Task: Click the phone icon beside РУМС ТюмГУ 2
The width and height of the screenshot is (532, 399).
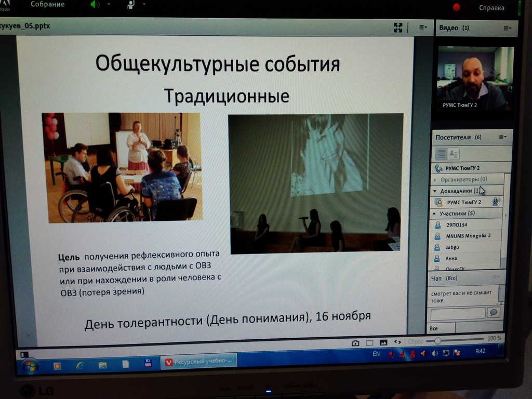Action: pyautogui.click(x=438, y=168)
